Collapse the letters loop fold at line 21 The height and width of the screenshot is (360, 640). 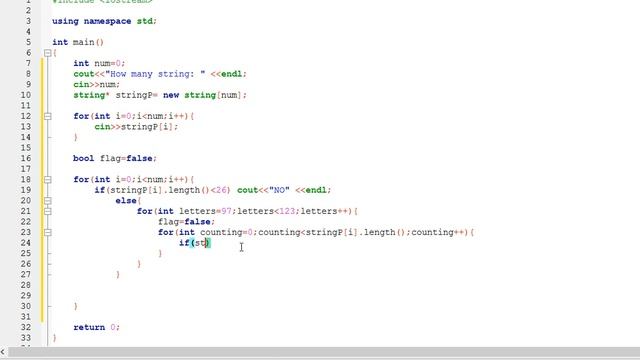47,211
